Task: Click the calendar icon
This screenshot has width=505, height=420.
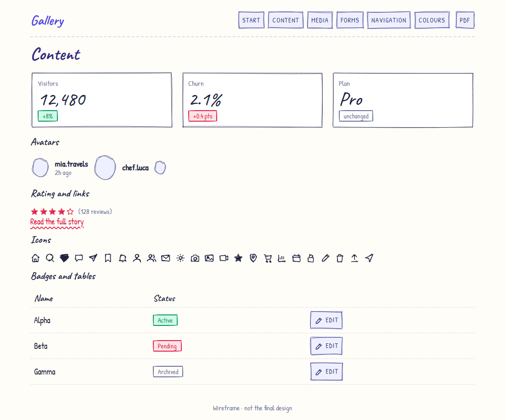Action: [296, 258]
